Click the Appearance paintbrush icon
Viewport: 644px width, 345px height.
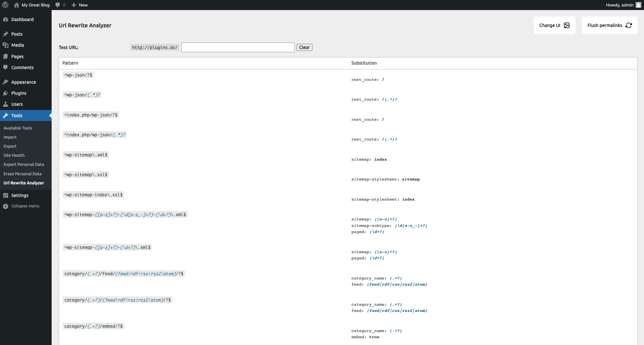pos(6,82)
